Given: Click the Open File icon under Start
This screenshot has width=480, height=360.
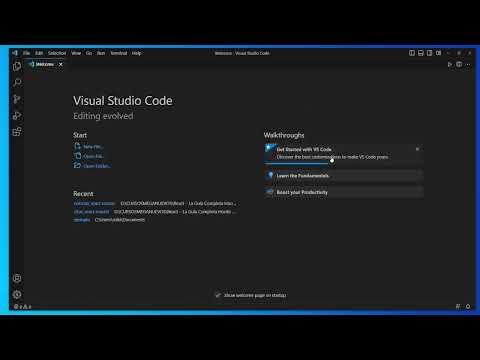Looking at the screenshot, I should click(x=77, y=156).
